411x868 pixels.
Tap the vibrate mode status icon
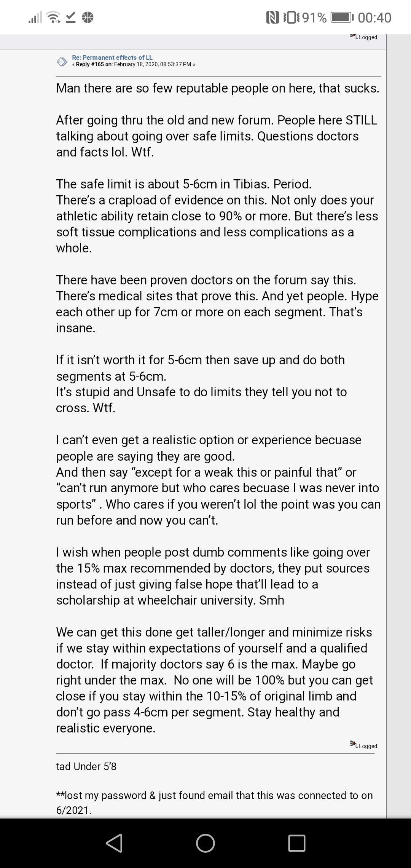[289, 18]
